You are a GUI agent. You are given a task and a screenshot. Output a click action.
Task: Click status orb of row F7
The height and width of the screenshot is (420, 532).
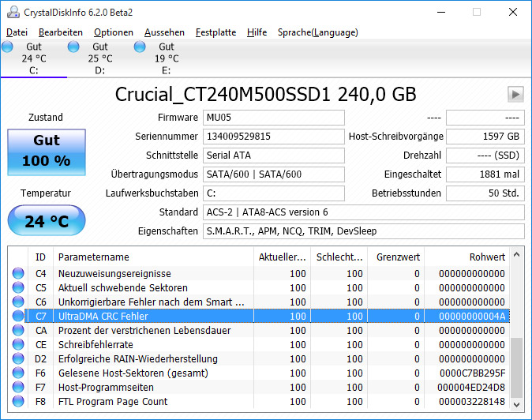[18, 387]
